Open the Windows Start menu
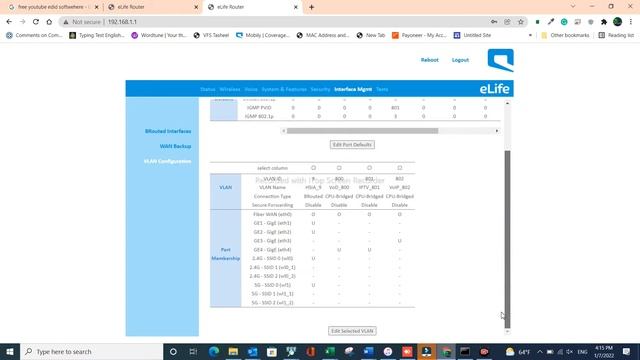This screenshot has width=640, height=360. (x=10, y=351)
